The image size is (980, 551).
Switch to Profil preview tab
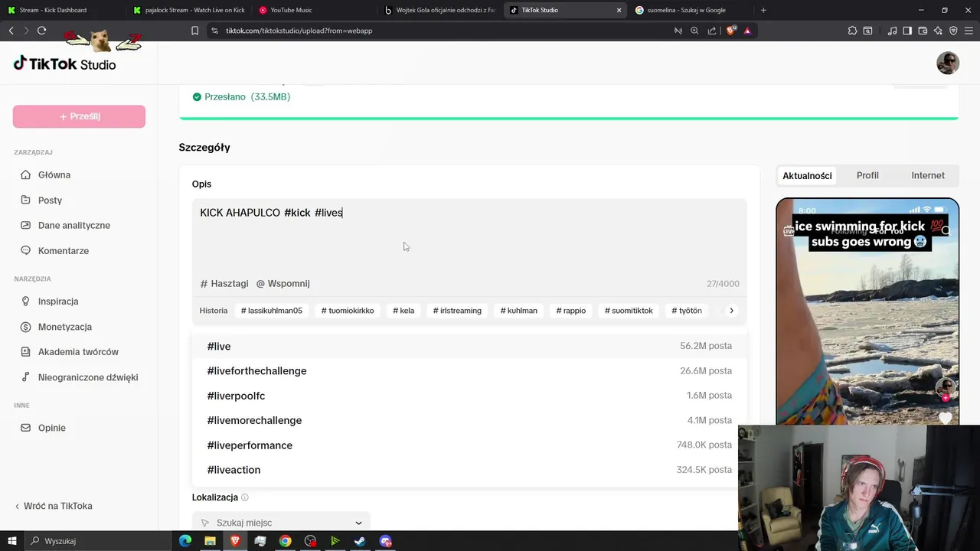[867, 175]
